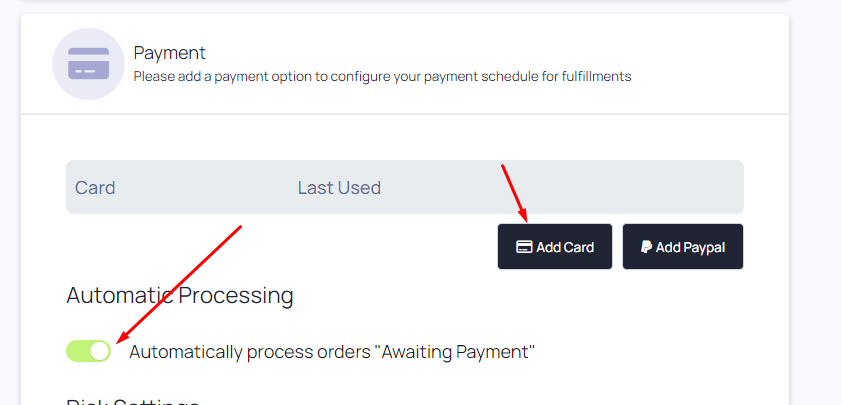Screen dimensions: 842x405
Task: Click the green left part of the switch
Action: pos(78,351)
